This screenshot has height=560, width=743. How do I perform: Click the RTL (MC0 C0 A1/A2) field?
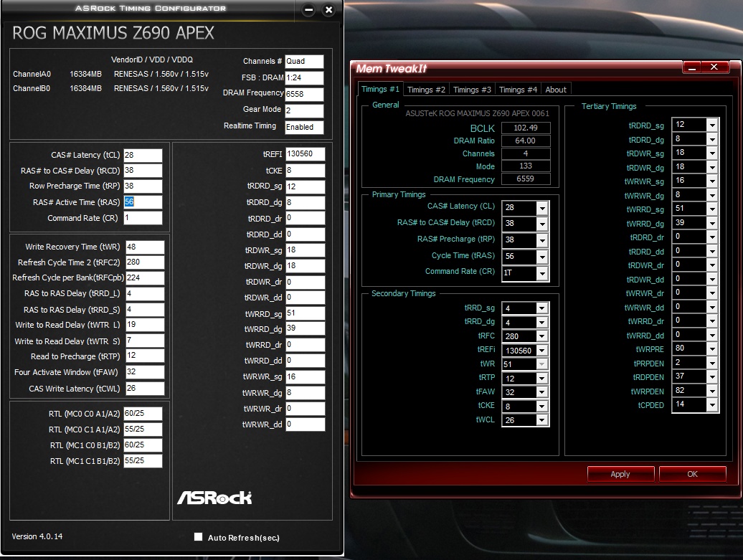(x=143, y=414)
